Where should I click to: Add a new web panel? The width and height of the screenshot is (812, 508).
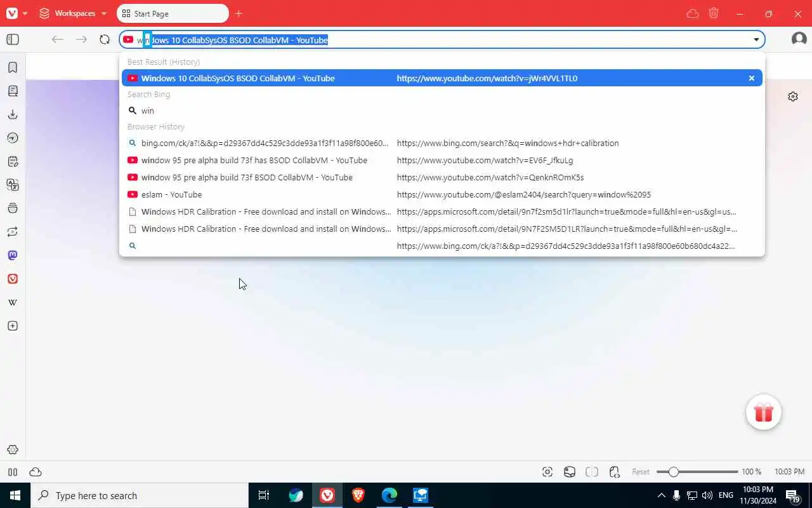click(x=13, y=326)
